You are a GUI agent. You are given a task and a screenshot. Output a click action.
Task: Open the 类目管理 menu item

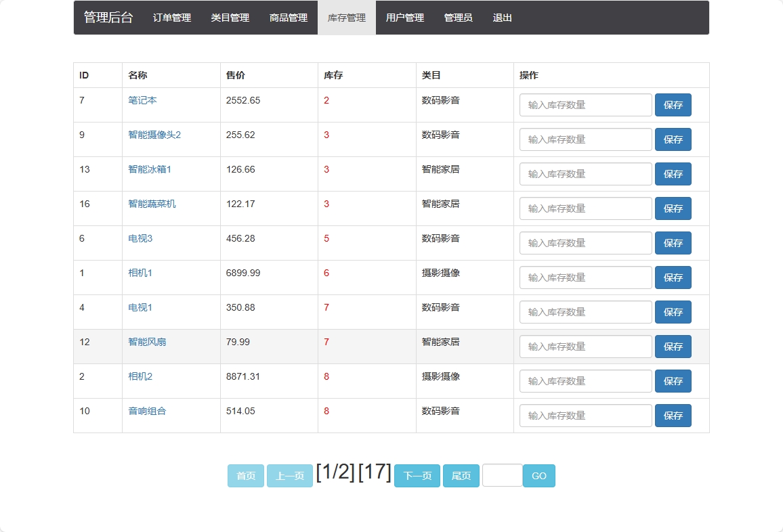(229, 18)
